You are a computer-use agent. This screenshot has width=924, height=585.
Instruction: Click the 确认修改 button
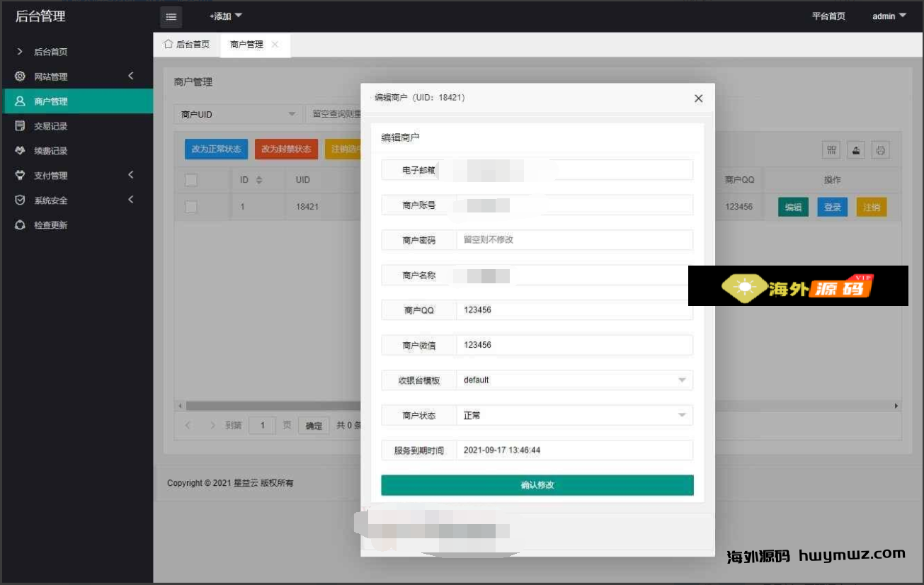(537, 485)
